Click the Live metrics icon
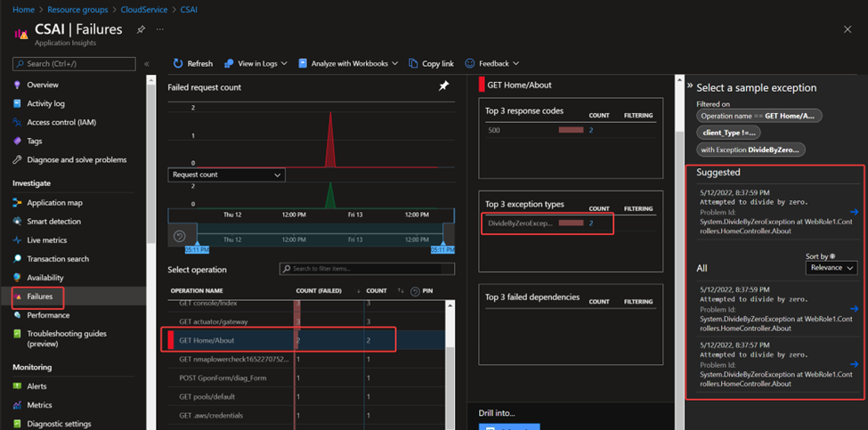 [17, 240]
